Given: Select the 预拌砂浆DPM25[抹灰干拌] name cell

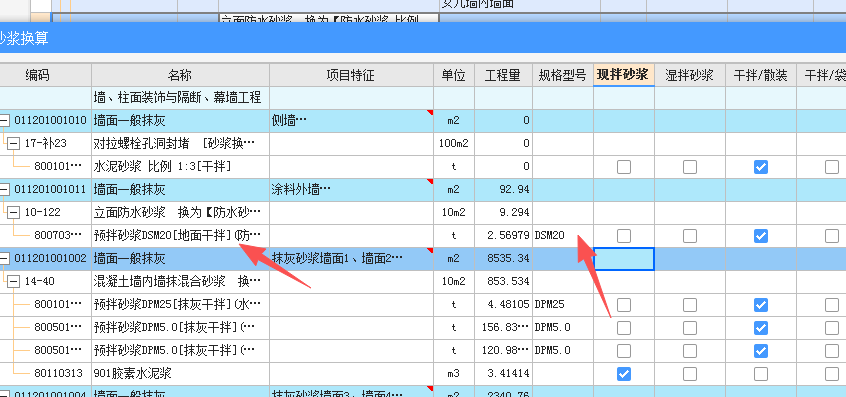Looking at the screenshot, I should click(180, 305).
